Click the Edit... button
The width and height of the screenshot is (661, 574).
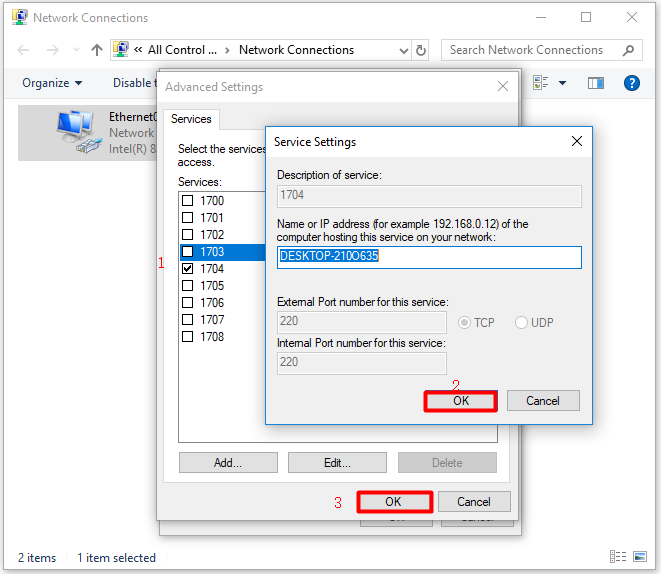pyautogui.click(x=337, y=463)
